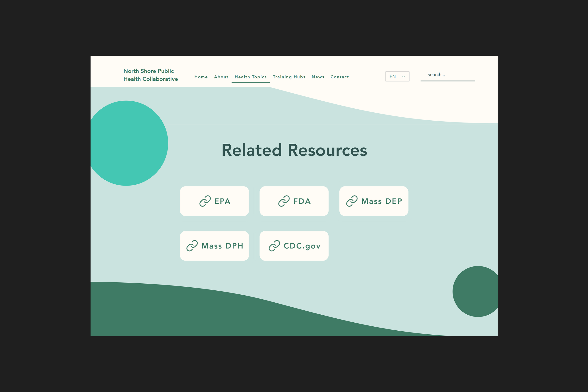This screenshot has width=588, height=392.
Task: Open the News section
Action: [318, 77]
